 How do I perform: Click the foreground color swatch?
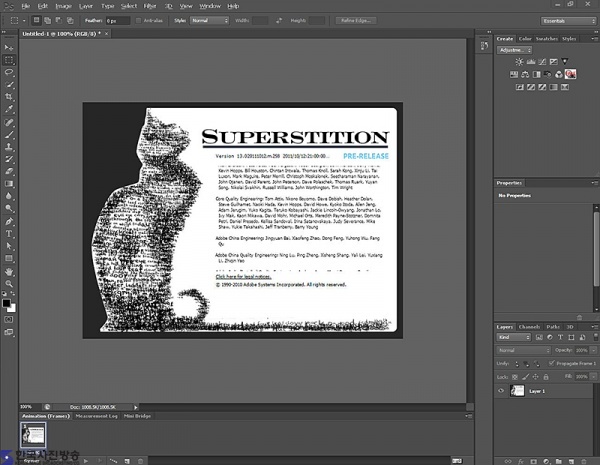coord(6,303)
